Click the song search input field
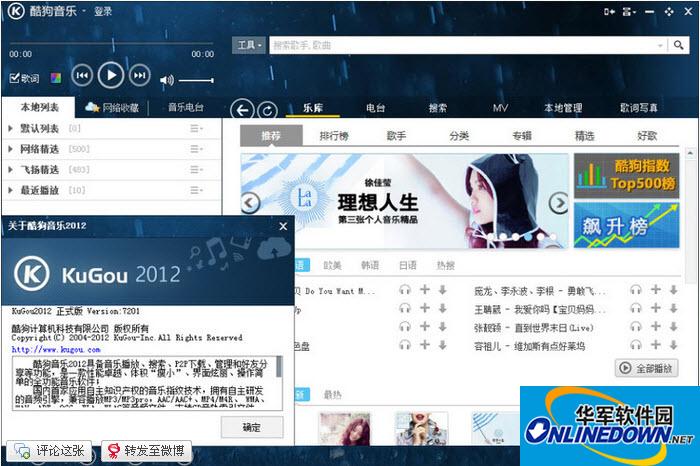Image resolution: width=700 pixels, height=466 pixels. [462, 45]
